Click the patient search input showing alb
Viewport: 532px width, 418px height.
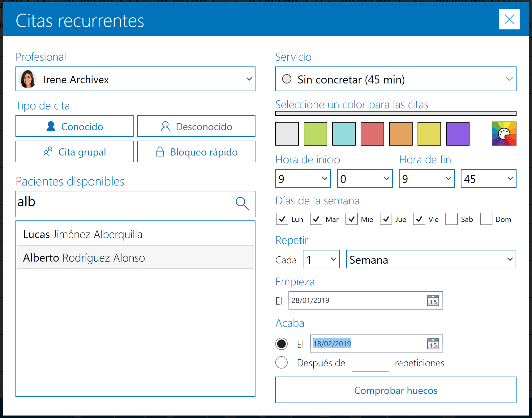pos(124,203)
